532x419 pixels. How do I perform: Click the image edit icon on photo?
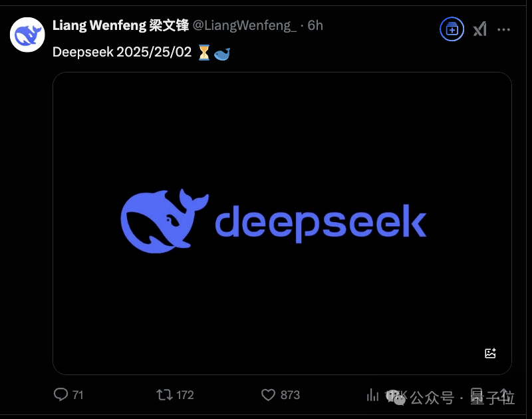pyautogui.click(x=490, y=353)
